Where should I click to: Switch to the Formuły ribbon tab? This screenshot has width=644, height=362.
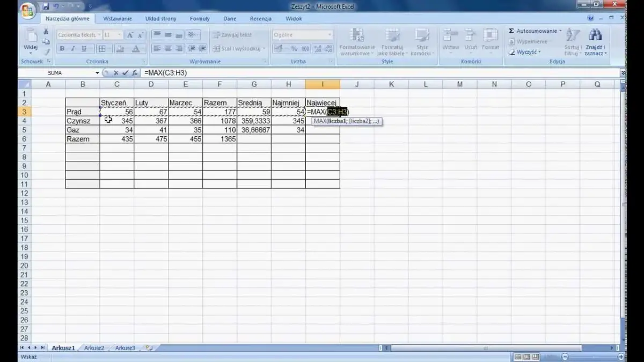199,18
